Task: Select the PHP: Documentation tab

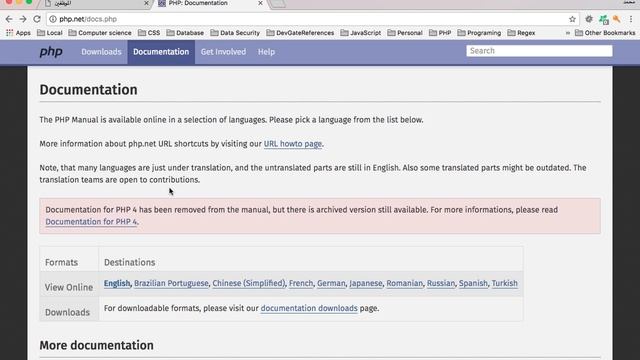Action: (x=210, y=4)
